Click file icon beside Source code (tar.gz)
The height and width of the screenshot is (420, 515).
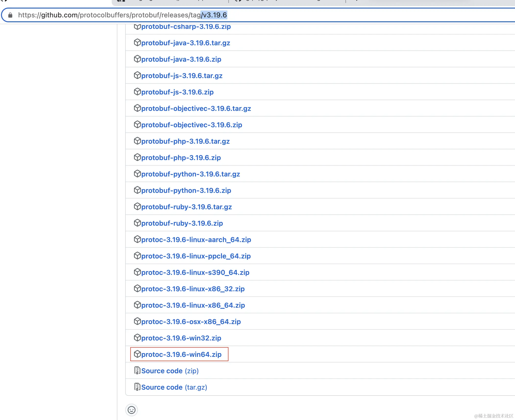pyautogui.click(x=137, y=387)
